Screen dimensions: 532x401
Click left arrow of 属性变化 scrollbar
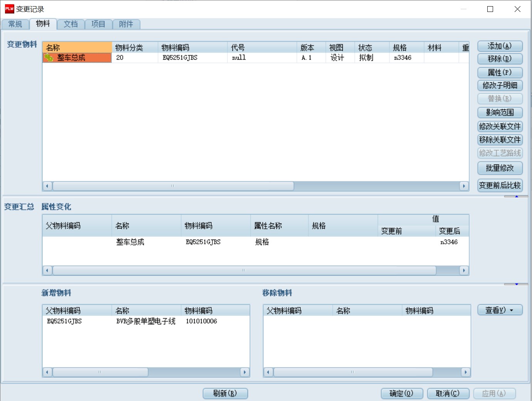[x=47, y=270]
